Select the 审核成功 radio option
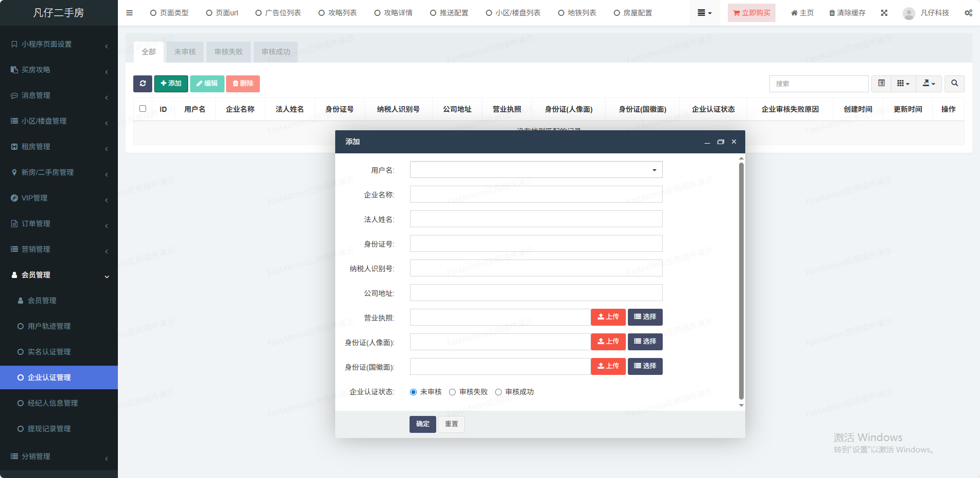980x478 pixels. click(498, 392)
